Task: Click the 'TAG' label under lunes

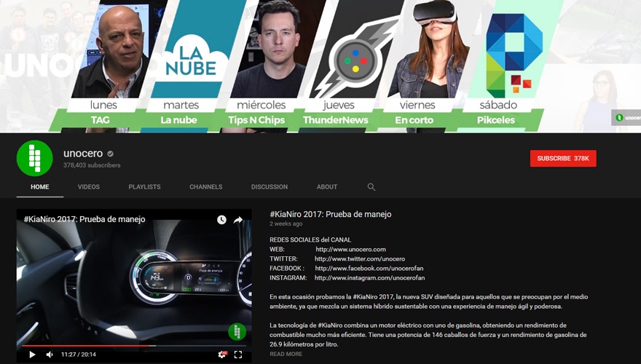Action: pyautogui.click(x=101, y=120)
